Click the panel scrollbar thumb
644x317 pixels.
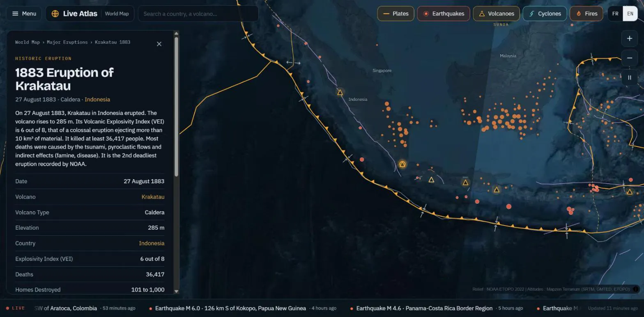pos(177,107)
